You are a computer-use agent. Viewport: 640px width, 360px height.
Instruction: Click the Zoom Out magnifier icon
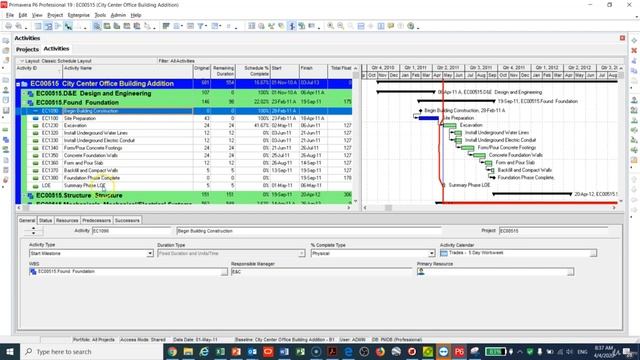(340, 26)
